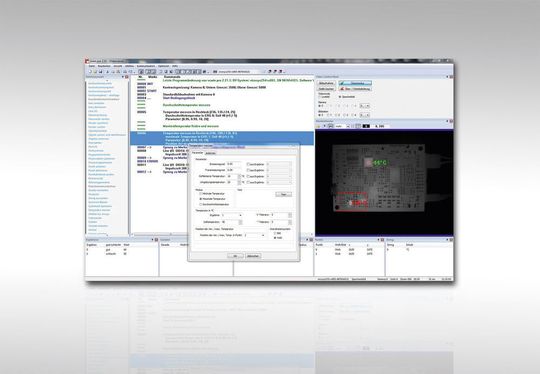
Task: Click the pin icon on the command list panel
Action: [123, 77]
